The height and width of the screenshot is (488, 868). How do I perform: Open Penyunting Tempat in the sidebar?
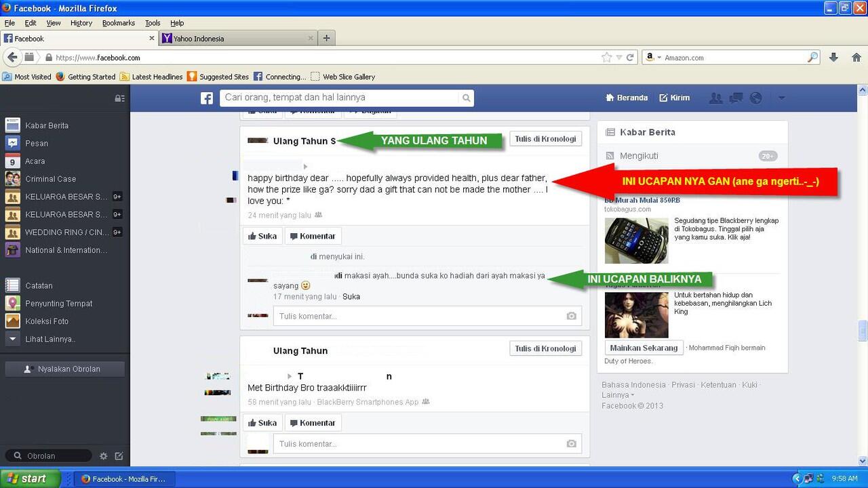(60, 304)
